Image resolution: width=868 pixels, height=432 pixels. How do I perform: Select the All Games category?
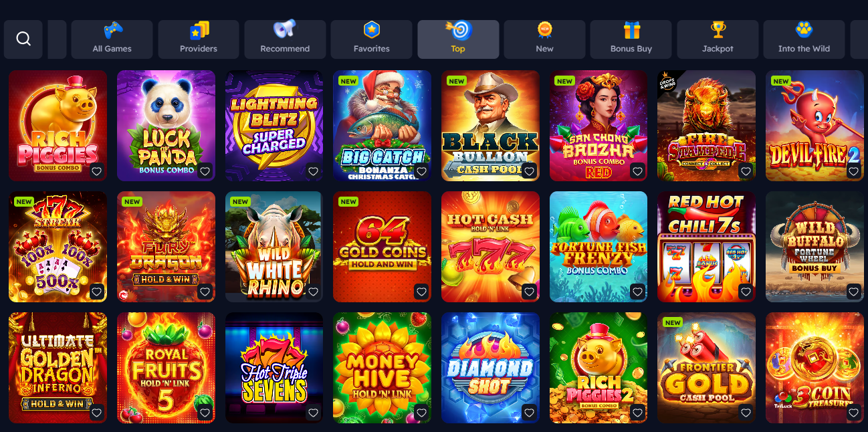[112, 39]
